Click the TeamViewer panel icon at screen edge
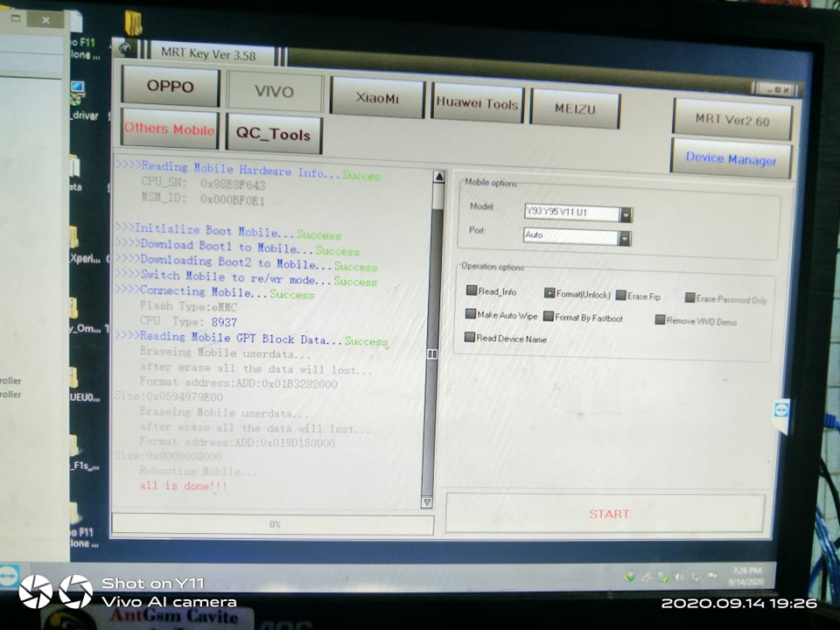The height and width of the screenshot is (630, 840). [781, 410]
